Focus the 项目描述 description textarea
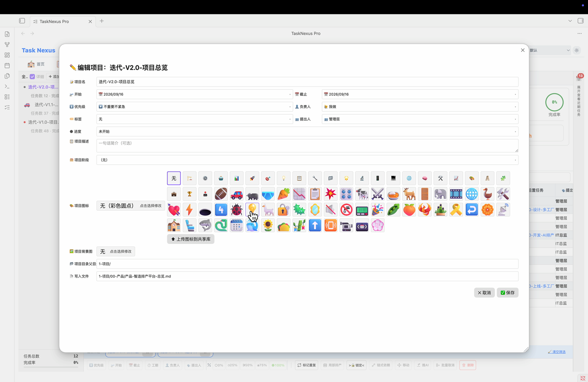The image size is (588, 382). pos(307,145)
